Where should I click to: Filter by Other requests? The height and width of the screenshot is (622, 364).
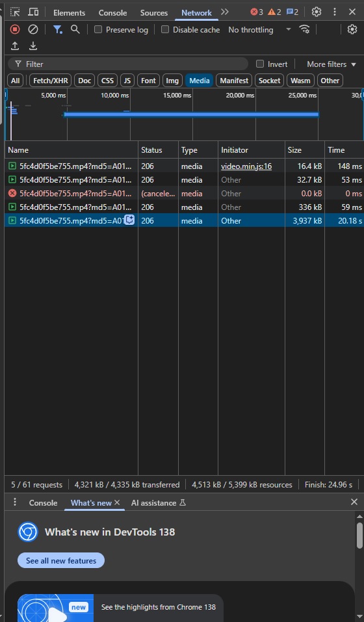[330, 81]
